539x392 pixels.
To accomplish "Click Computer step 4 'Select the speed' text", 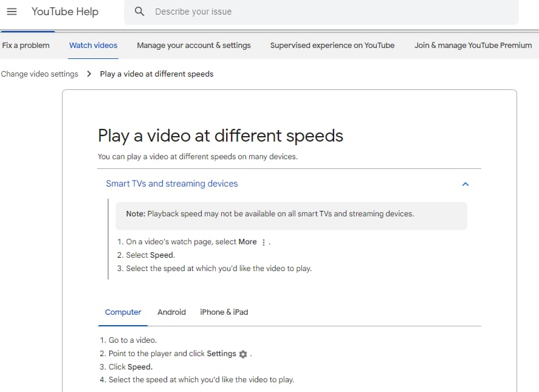I will 201,380.
